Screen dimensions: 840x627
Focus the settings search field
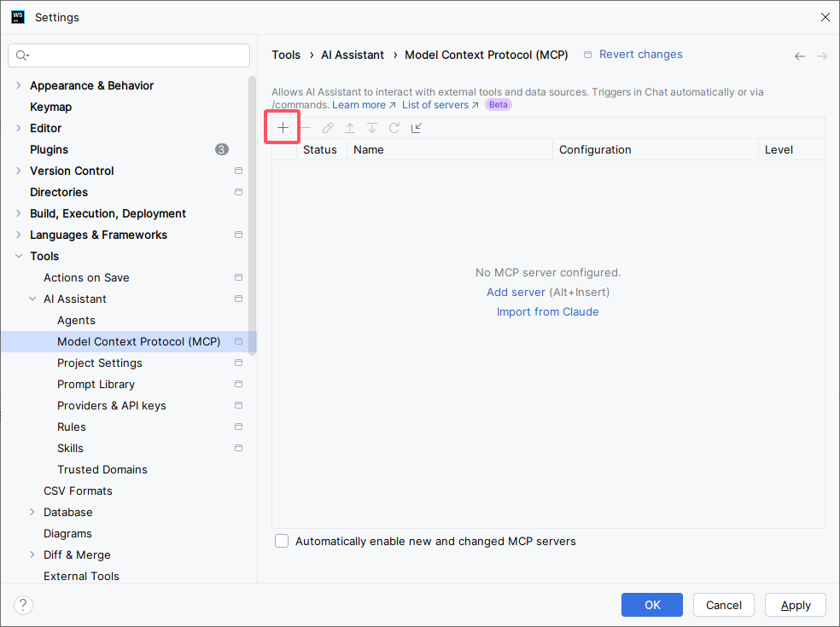point(129,55)
